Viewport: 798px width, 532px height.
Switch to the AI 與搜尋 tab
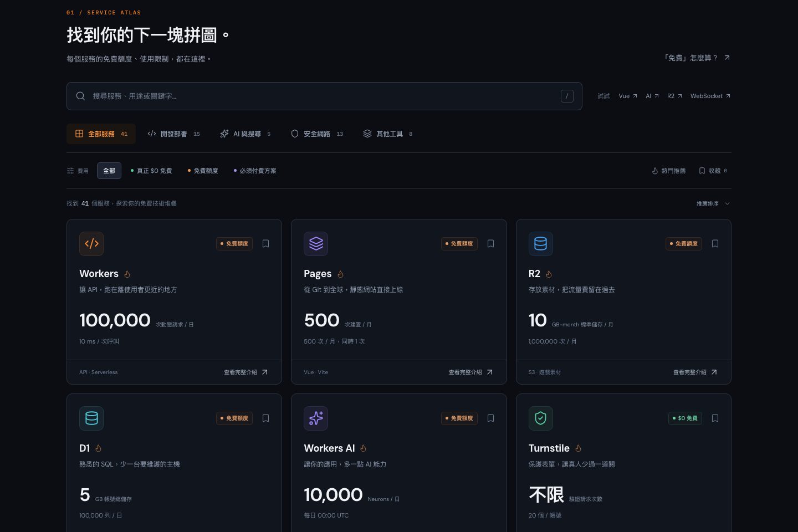coord(245,134)
